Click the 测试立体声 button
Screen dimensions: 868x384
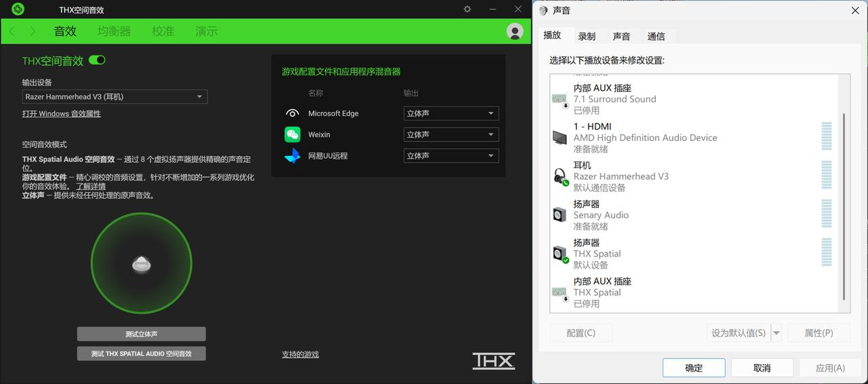pyautogui.click(x=141, y=334)
